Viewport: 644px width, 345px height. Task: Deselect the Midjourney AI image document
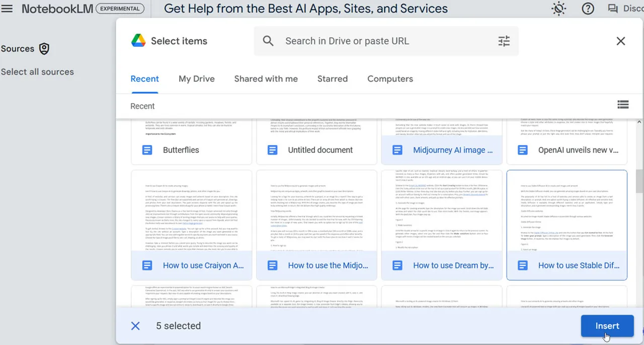(x=442, y=141)
